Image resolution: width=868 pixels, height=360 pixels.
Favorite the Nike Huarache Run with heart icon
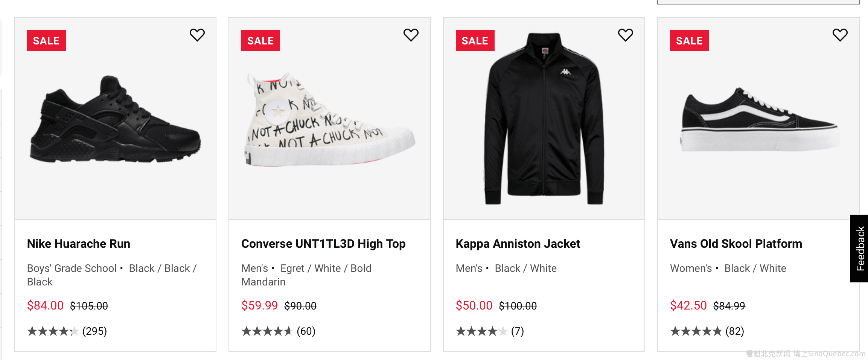click(197, 35)
